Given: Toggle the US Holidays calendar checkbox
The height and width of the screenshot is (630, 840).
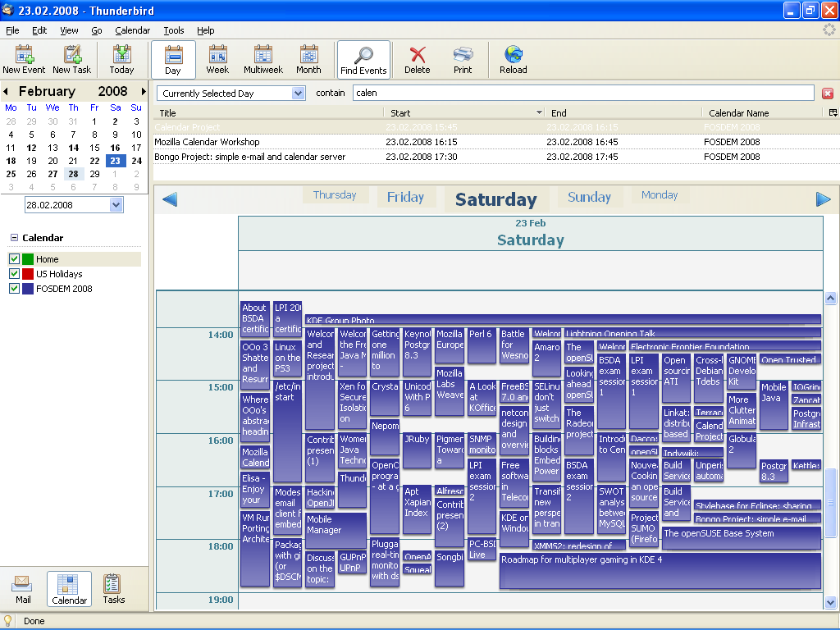Looking at the screenshot, I should click(x=15, y=274).
